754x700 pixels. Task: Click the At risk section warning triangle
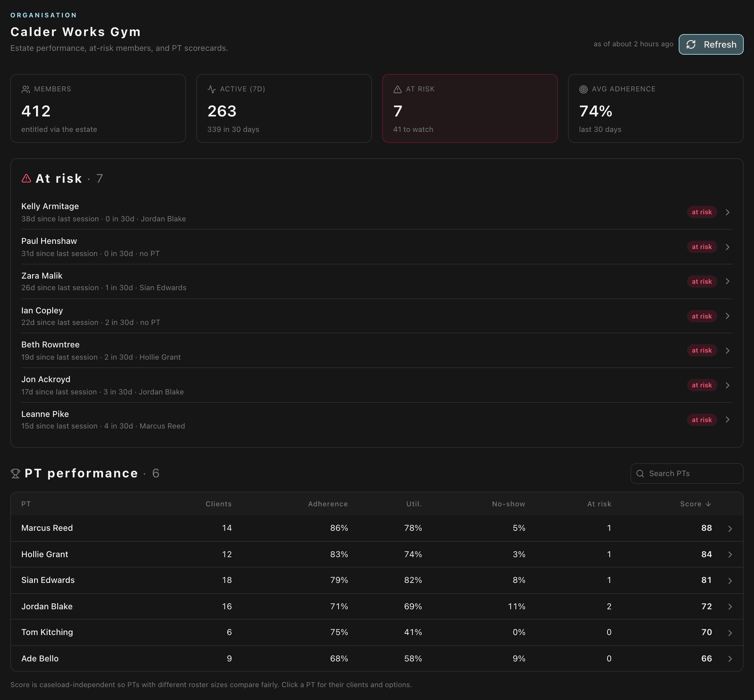coord(26,179)
